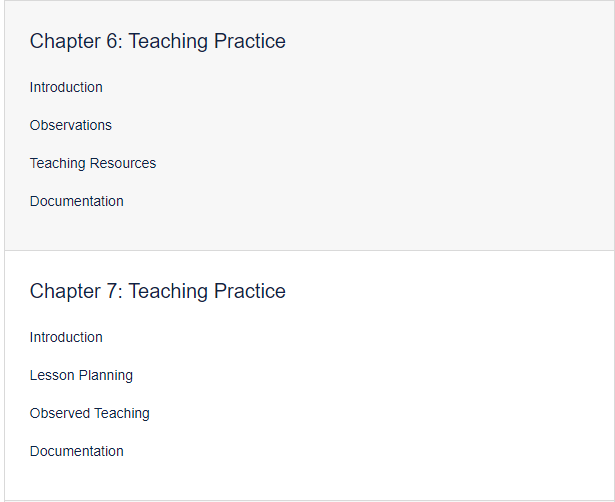Click the last Documentation entry on the page
Image resolution: width=615 pixels, height=502 pixels.
[x=77, y=451]
